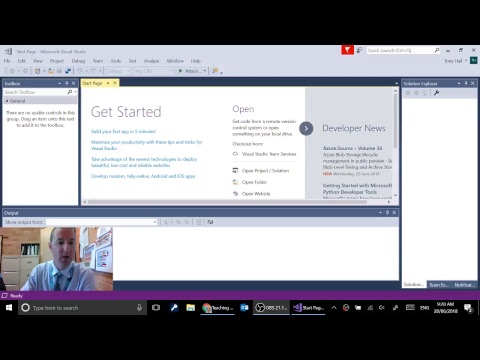Expand the Attach button dropdown arrow
Image resolution: width=480 pixels, height=360 pixels.
point(205,71)
